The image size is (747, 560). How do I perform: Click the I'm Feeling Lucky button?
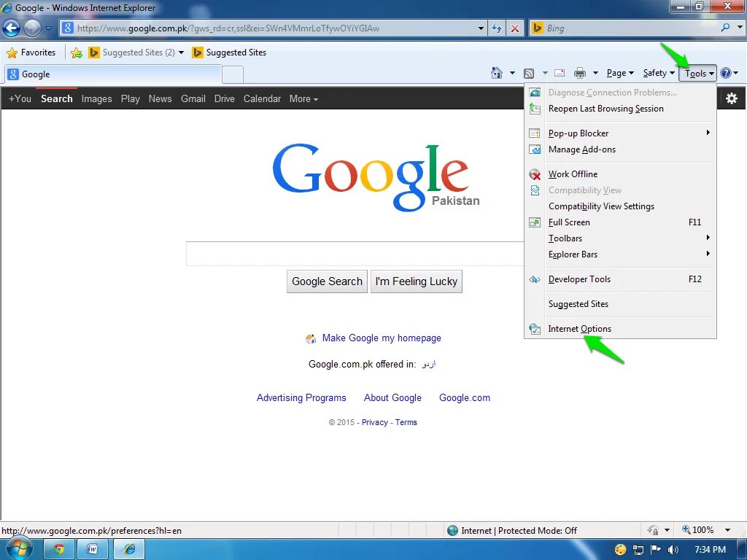tap(417, 281)
